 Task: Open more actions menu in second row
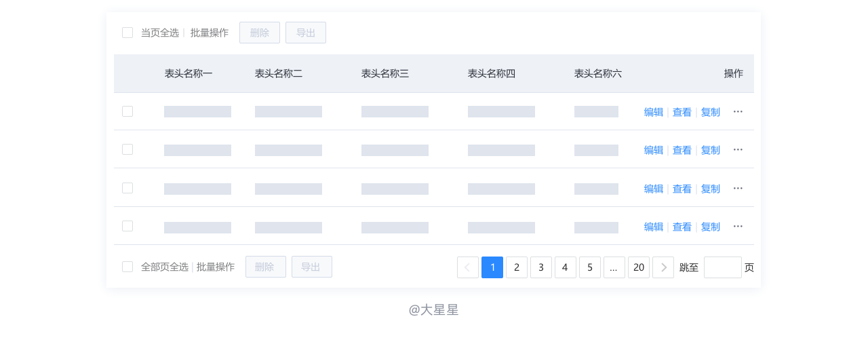pyautogui.click(x=738, y=150)
